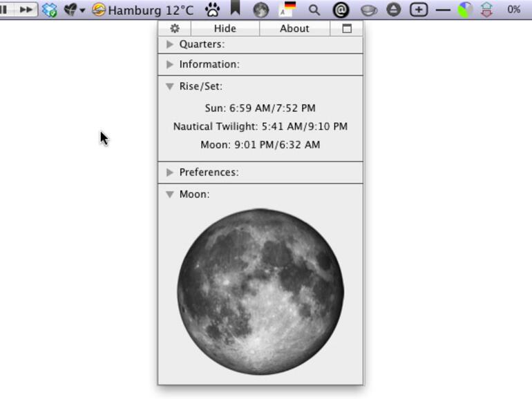Click the bookmark ribbon menu bar icon
The width and height of the screenshot is (532, 399).
[235, 8]
